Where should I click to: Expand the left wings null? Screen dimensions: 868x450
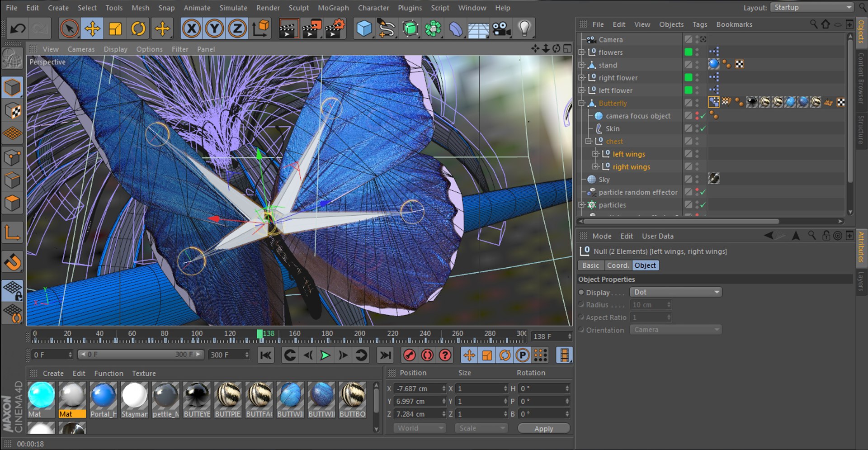point(596,154)
